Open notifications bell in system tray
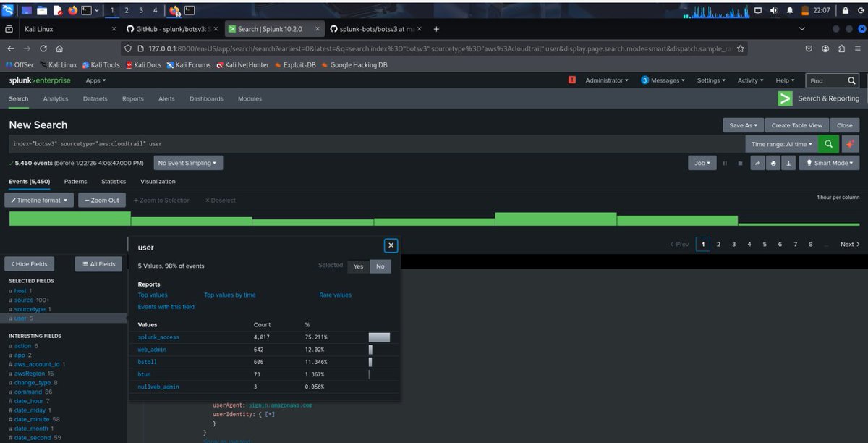This screenshot has height=443, width=868. (x=789, y=10)
